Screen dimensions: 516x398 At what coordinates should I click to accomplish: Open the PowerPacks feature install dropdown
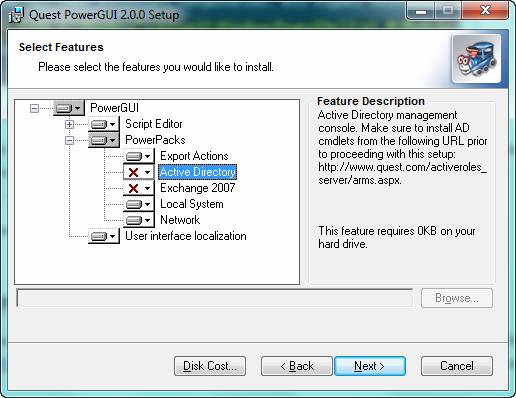coord(104,140)
